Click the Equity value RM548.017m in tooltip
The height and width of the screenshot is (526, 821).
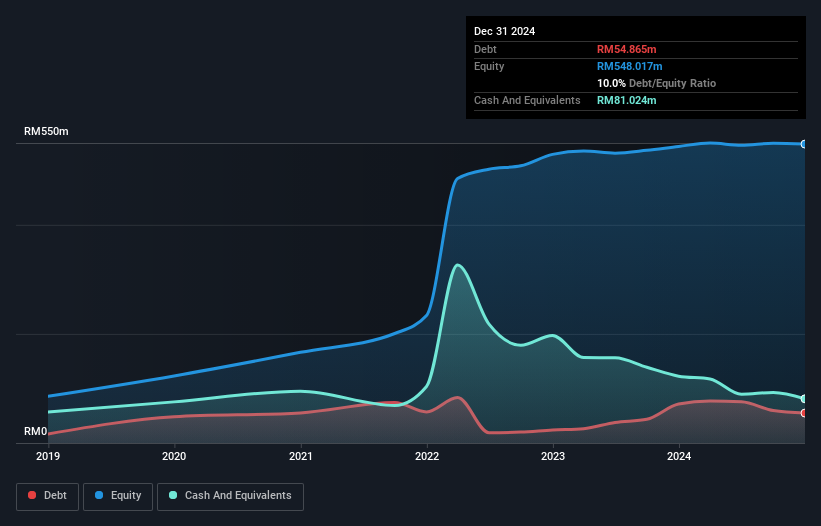click(x=629, y=66)
